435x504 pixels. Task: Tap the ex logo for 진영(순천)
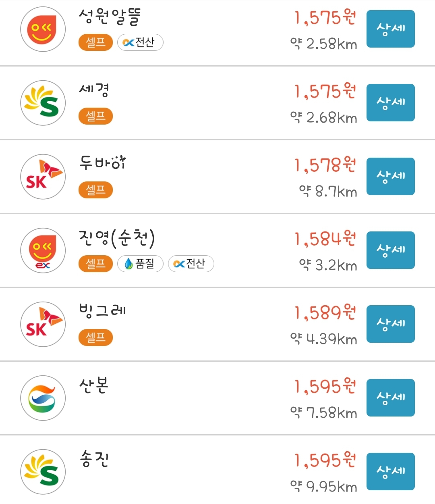[x=43, y=250]
